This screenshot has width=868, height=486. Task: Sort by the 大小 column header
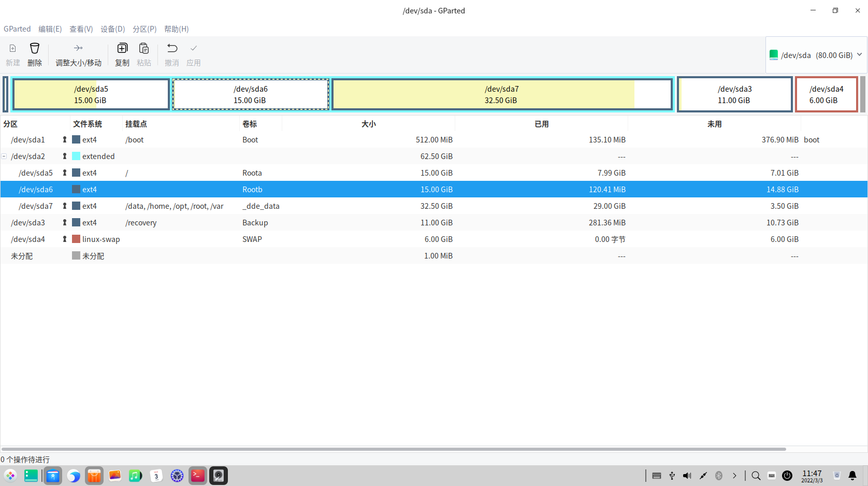(368, 124)
